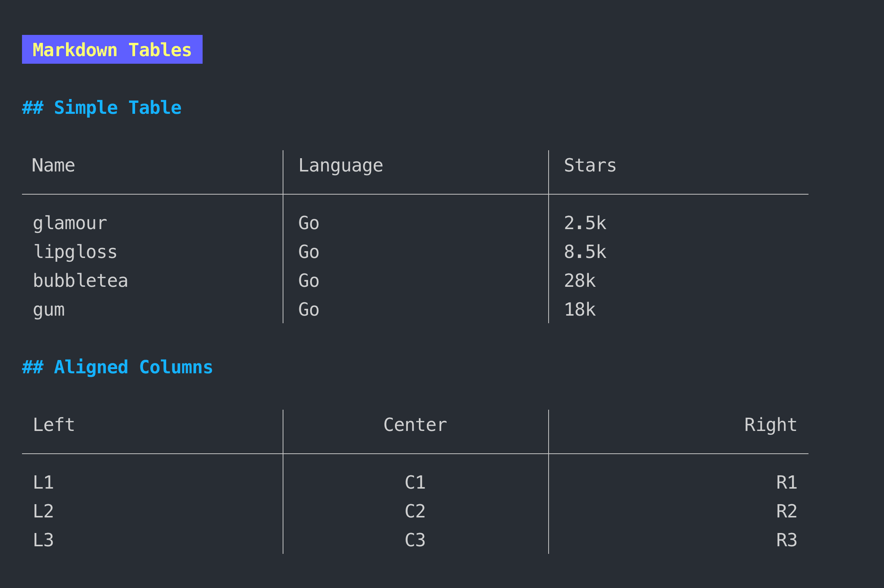The width and height of the screenshot is (884, 588).
Task: Select the C2 centered cell
Action: pos(415,511)
